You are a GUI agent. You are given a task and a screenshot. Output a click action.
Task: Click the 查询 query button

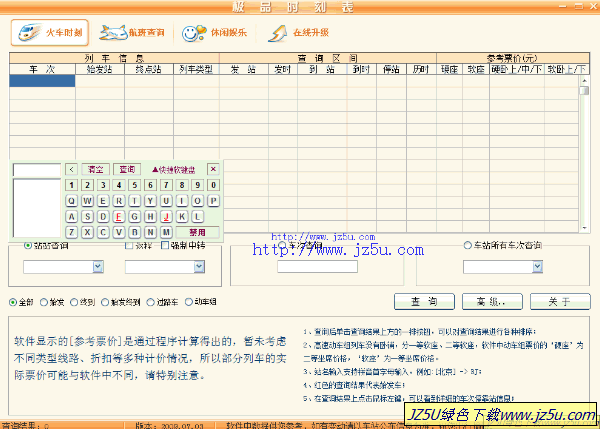point(424,302)
